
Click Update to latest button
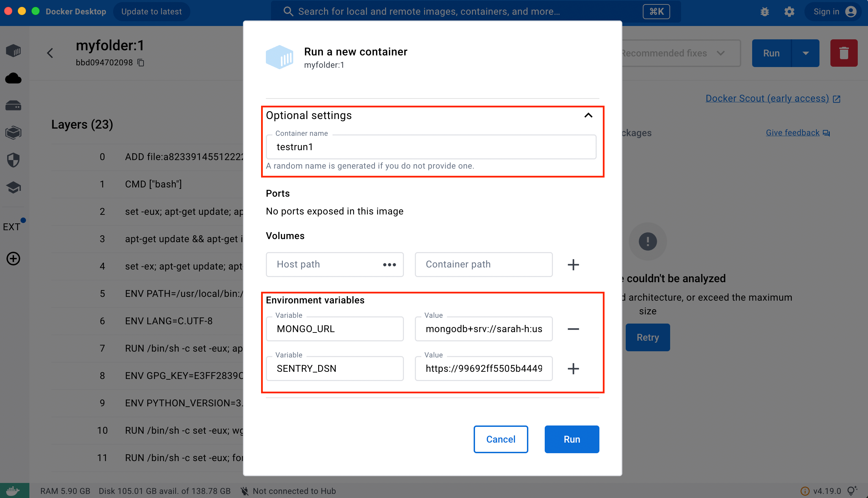coord(151,12)
